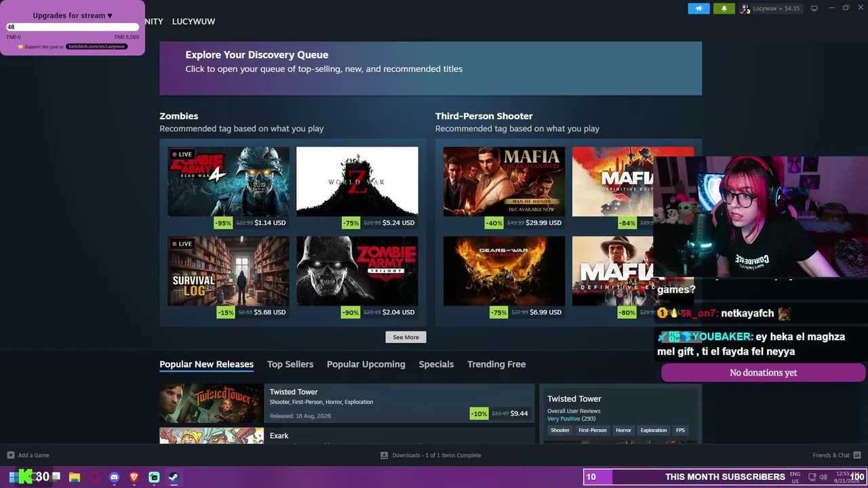Click the $1.14 USD price for Zombie Army 4

click(x=270, y=223)
